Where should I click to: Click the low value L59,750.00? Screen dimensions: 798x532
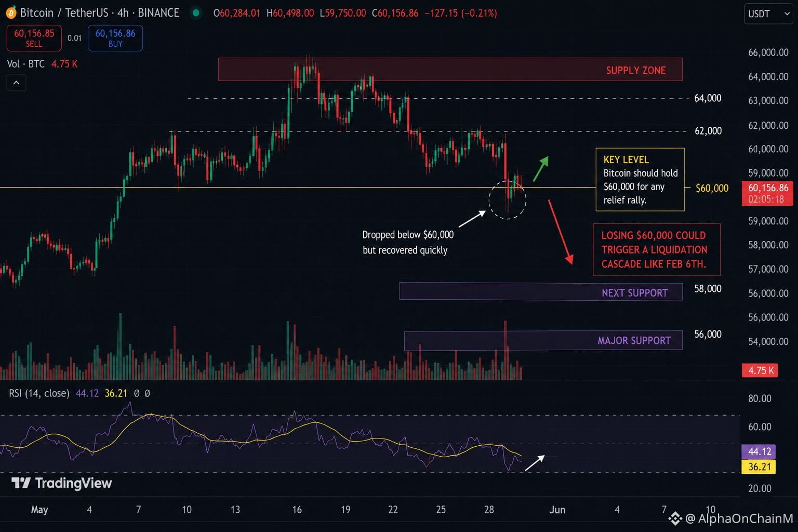(343, 13)
